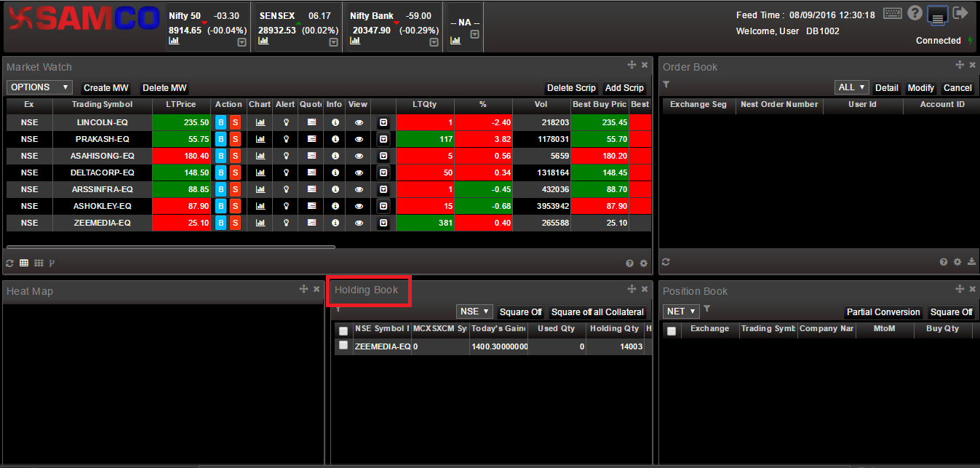Click the Create MW button
980x468 pixels.
point(106,88)
